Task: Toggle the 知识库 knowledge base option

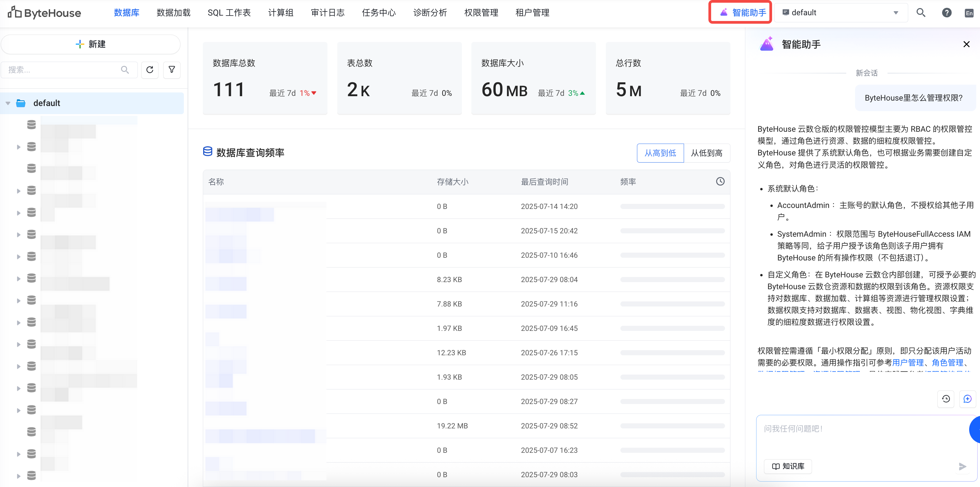Action: [x=788, y=466]
